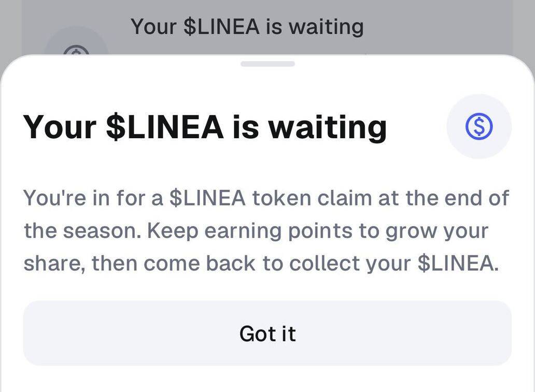Click "the season." in the description

pos(82,231)
